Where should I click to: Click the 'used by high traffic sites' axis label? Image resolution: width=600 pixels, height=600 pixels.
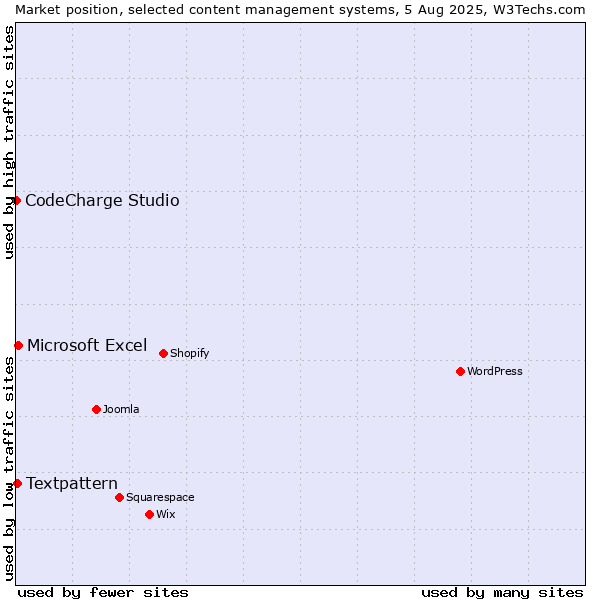tap(8, 142)
